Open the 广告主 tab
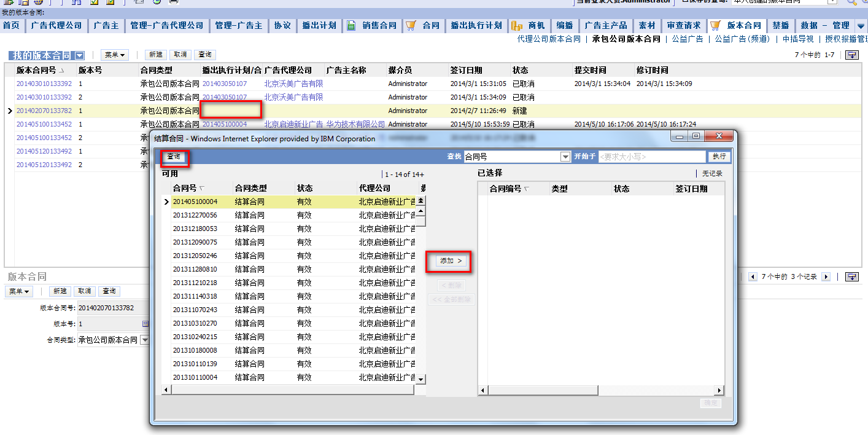This screenshot has height=435, width=868. click(x=106, y=25)
